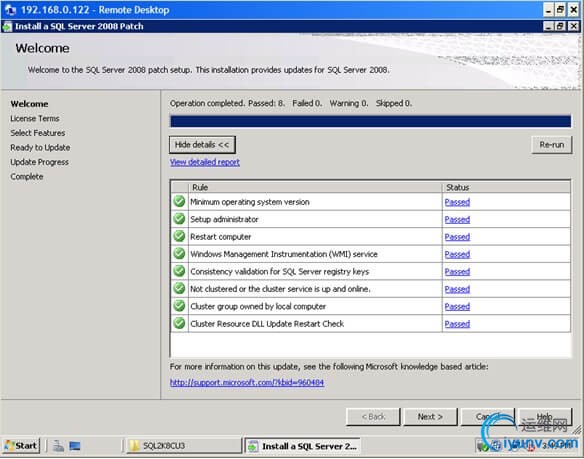Switch to SQL2K8CU3 folder taskbar button
The height and width of the screenshot is (459, 584).
tap(184, 446)
